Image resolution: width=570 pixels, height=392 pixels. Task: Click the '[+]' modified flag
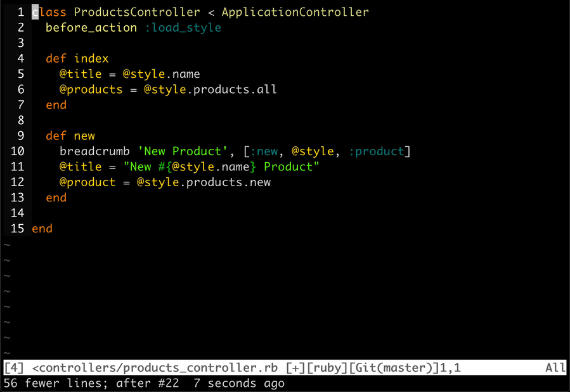tap(295, 368)
